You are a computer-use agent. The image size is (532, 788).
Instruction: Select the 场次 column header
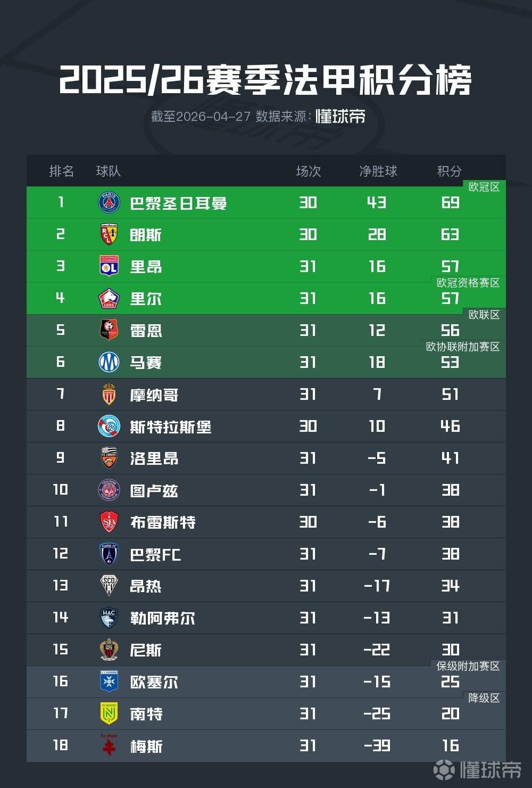tap(309, 171)
